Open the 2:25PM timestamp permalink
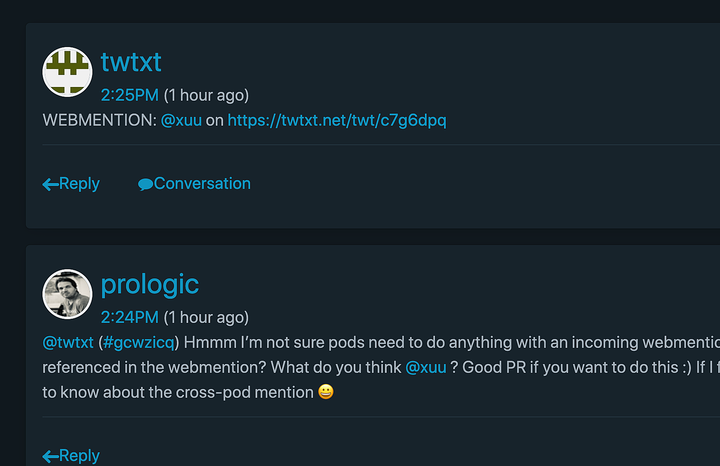This screenshot has width=720, height=466. tap(129, 95)
